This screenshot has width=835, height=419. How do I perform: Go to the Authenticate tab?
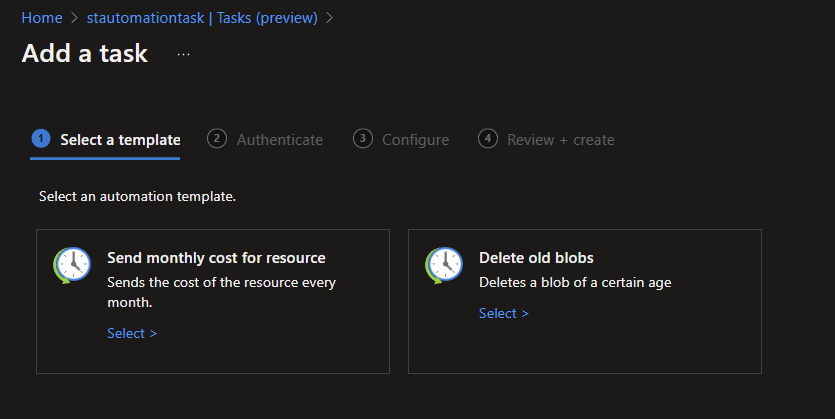coord(279,140)
